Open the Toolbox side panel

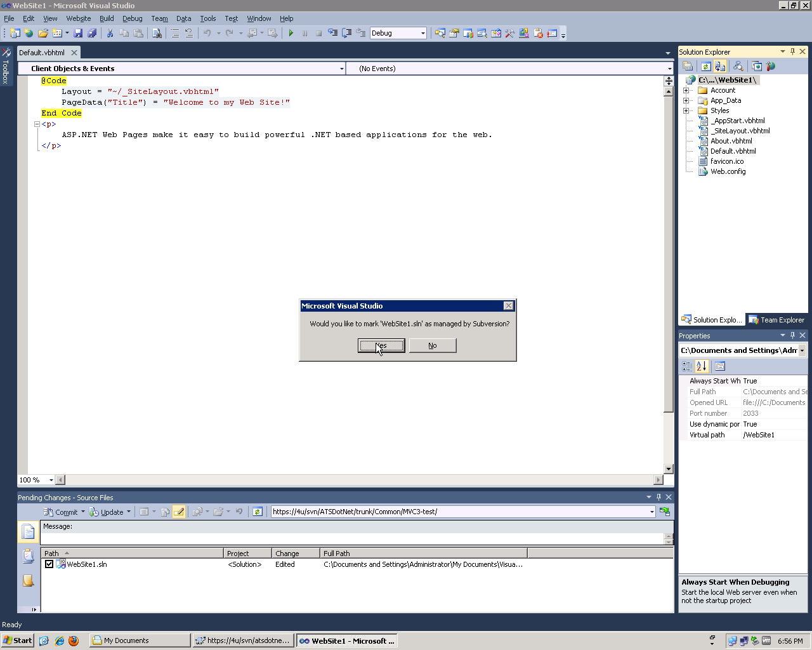[x=6, y=67]
